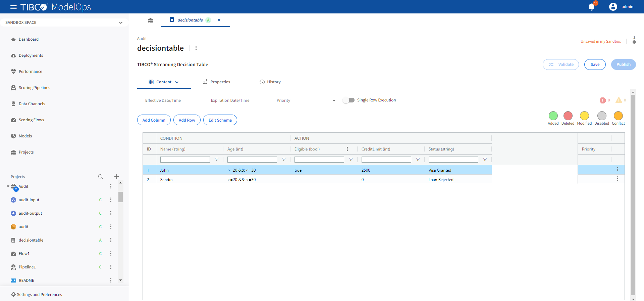This screenshot has height=301, width=644.
Task: Click the Effective Date/Time field
Action: coord(175,100)
